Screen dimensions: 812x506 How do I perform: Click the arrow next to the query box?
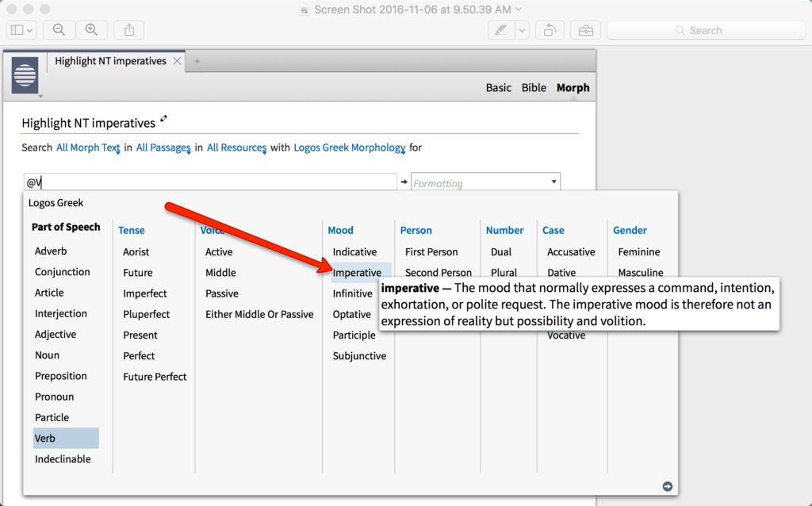(x=404, y=182)
